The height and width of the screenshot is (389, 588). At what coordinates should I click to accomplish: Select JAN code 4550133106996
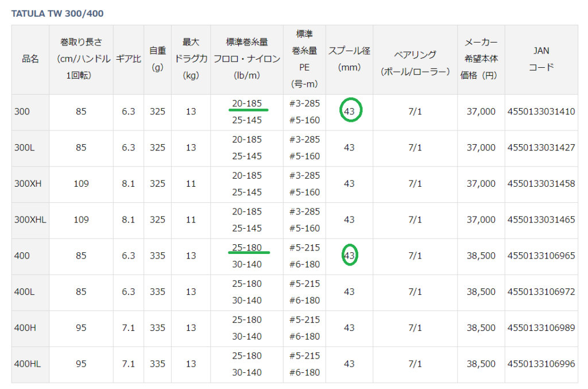[541, 364]
